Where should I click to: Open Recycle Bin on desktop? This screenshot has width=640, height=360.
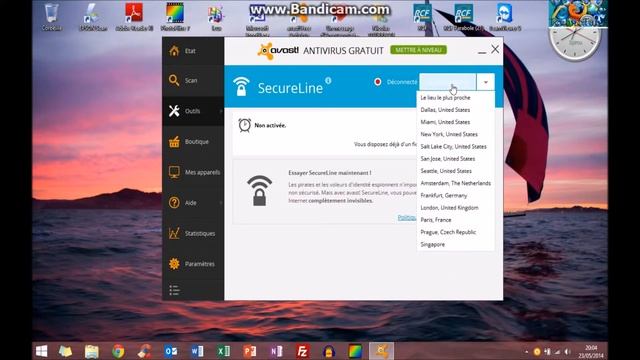(52, 17)
